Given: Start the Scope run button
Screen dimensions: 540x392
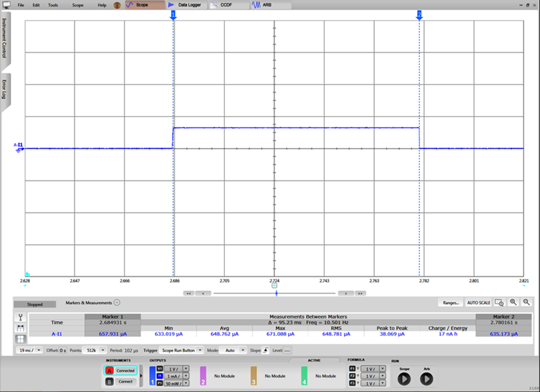Looking at the screenshot, I should click(x=403, y=379).
